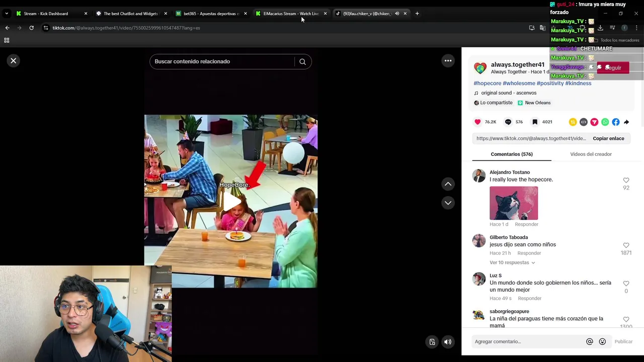Click the 'Buscar contenido relacionado' search field
The width and height of the screenshot is (644, 362).
221,61
